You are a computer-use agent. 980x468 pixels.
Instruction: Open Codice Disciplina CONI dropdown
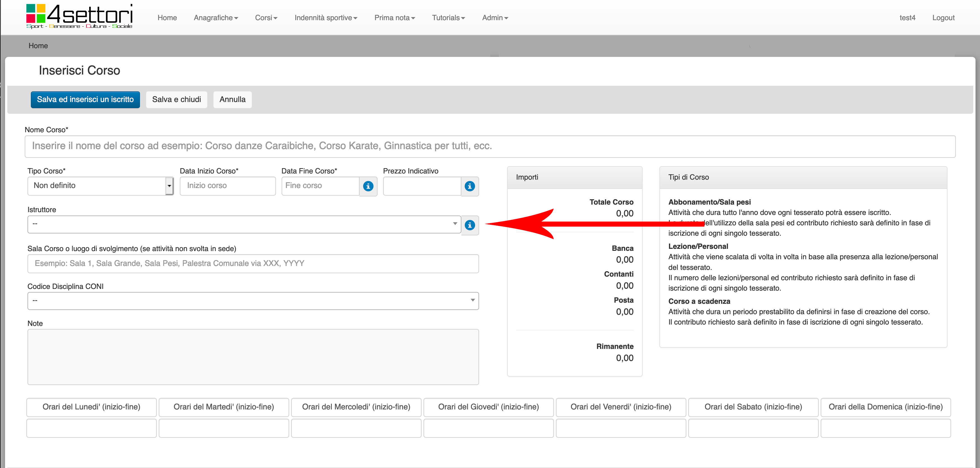[253, 301]
